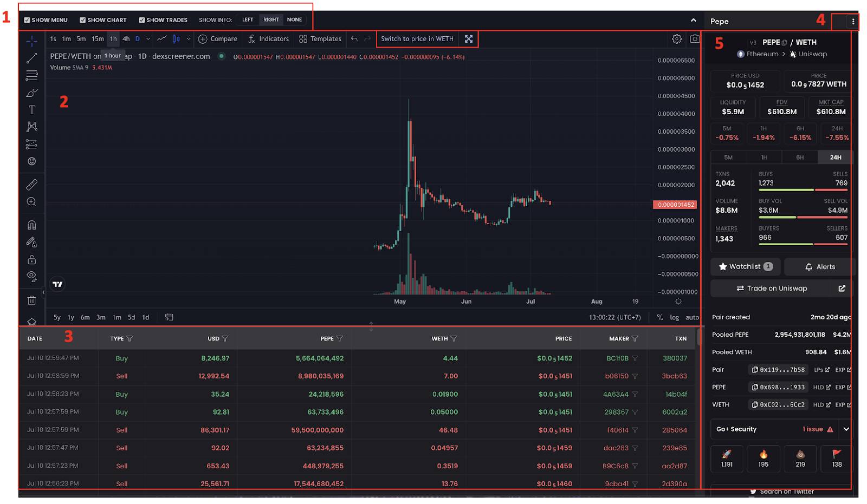
Task: Select the ruler measure tool
Action: (x=32, y=185)
